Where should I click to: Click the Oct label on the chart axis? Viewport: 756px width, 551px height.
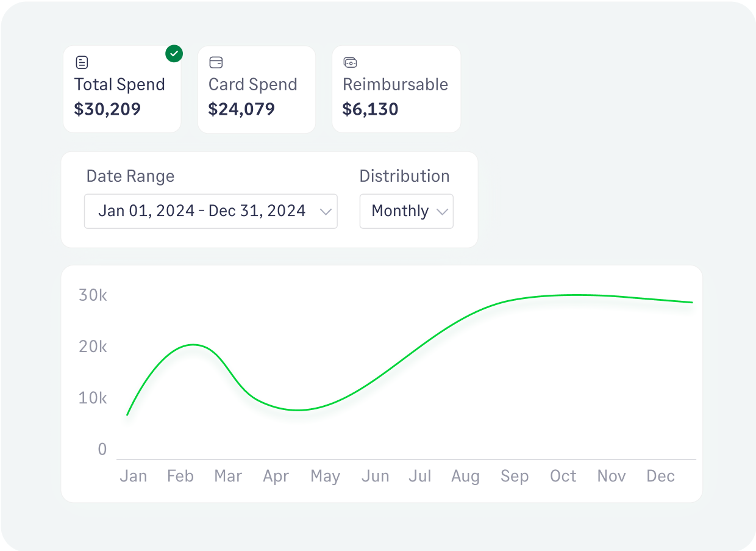[563, 476]
